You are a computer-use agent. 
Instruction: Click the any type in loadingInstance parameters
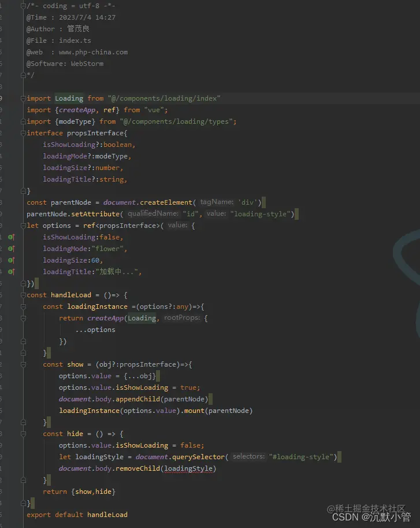tap(182, 307)
